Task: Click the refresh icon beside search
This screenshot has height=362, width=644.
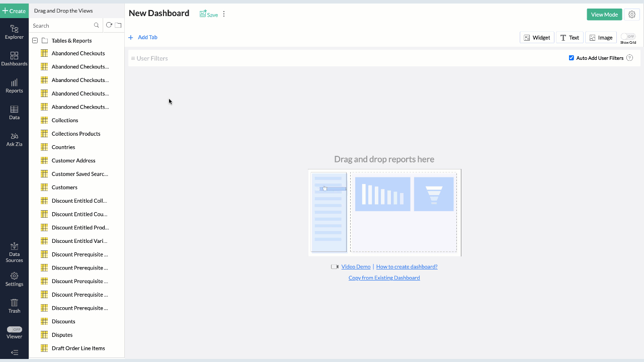Action: click(109, 25)
